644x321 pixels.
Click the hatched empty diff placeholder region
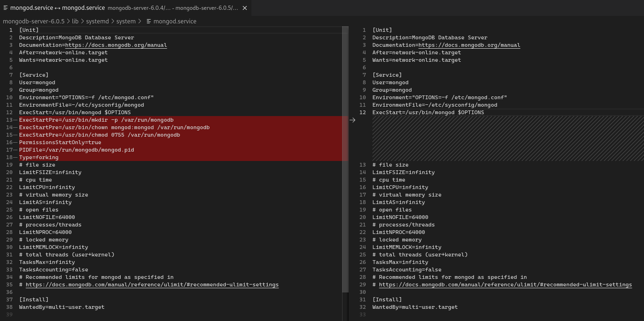[508, 139]
